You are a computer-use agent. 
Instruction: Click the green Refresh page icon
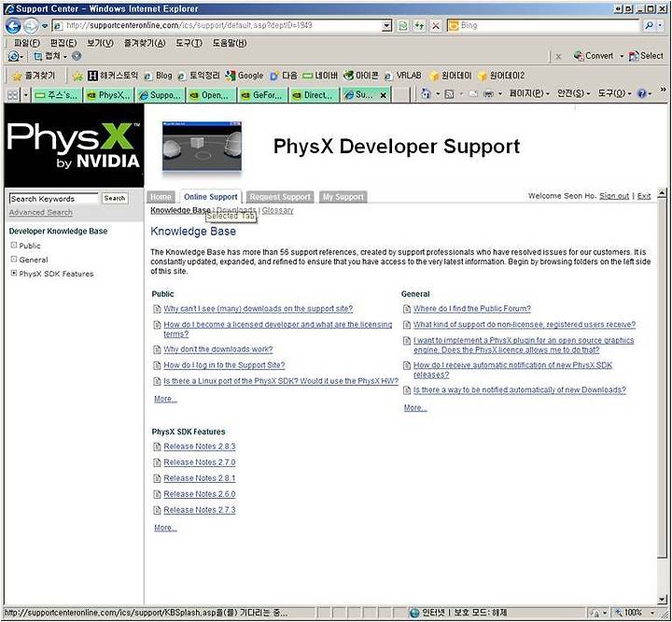point(403,26)
